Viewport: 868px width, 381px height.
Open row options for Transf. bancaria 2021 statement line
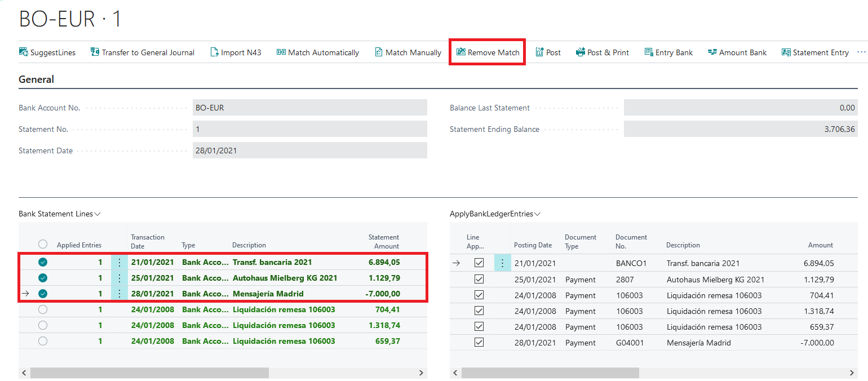pyautogui.click(x=119, y=262)
